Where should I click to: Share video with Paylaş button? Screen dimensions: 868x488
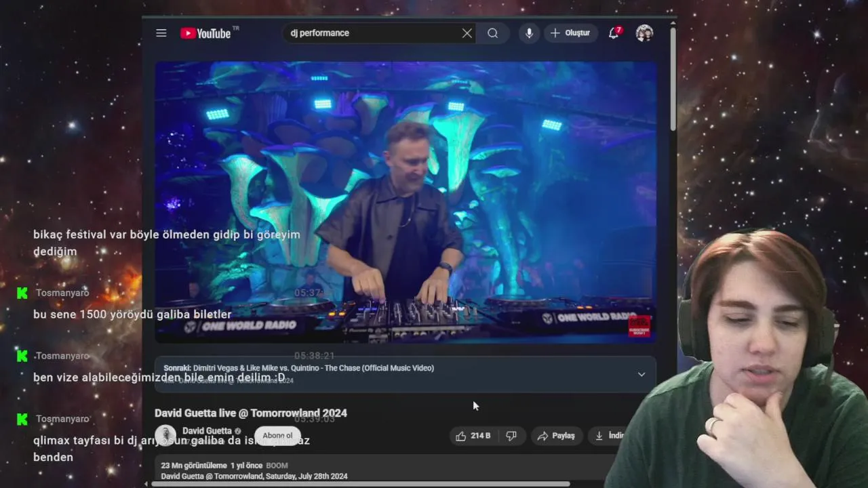click(556, 436)
